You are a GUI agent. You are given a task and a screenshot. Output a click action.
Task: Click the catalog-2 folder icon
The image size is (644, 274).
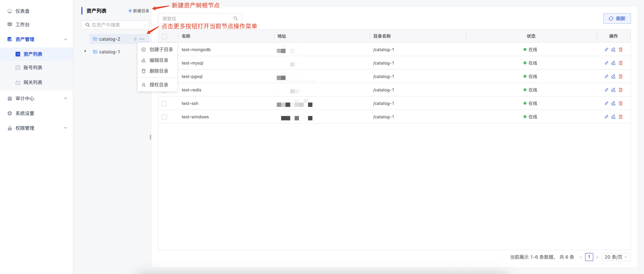[x=95, y=39]
